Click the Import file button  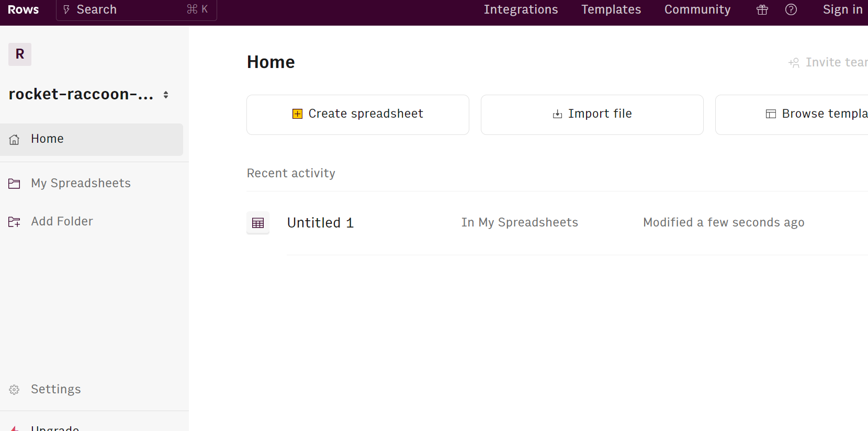[592, 115]
